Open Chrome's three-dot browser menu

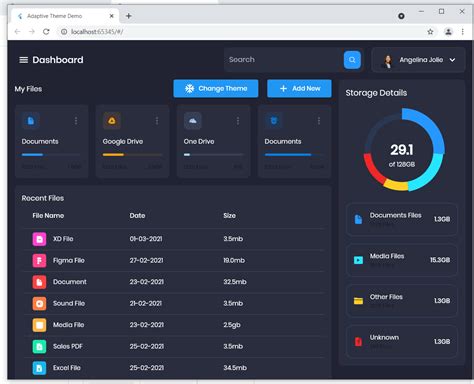463,32
